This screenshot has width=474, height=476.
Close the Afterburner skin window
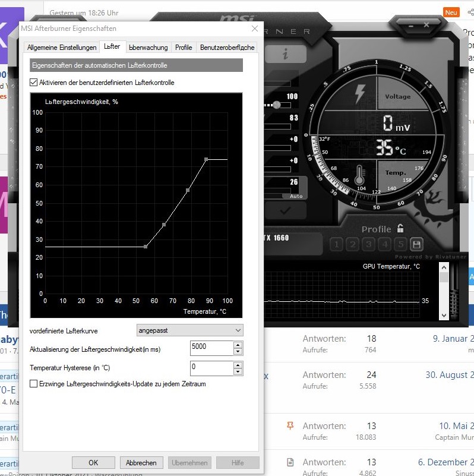[426, 25]
